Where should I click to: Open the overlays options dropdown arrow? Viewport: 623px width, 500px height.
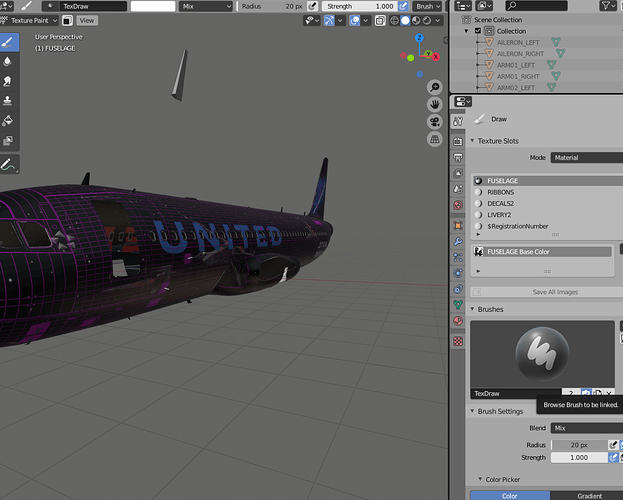[365, 20]
